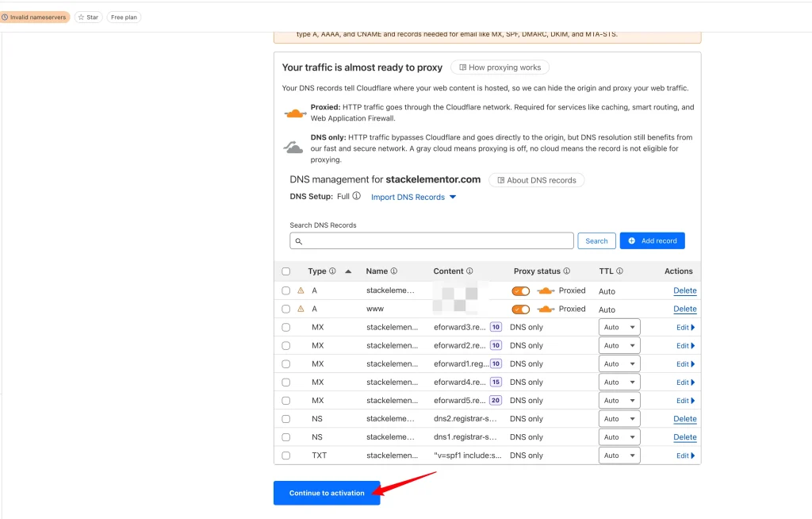Viewport: 812px width, 519px height.
Task: Click priority 15 badge on eforward4 record
Action: (496, 383)
